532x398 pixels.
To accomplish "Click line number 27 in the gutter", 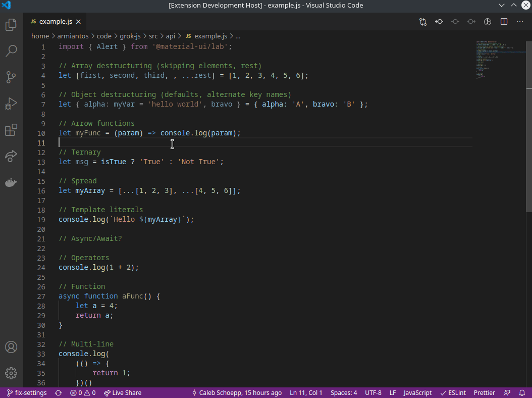I will click(41, 296).
